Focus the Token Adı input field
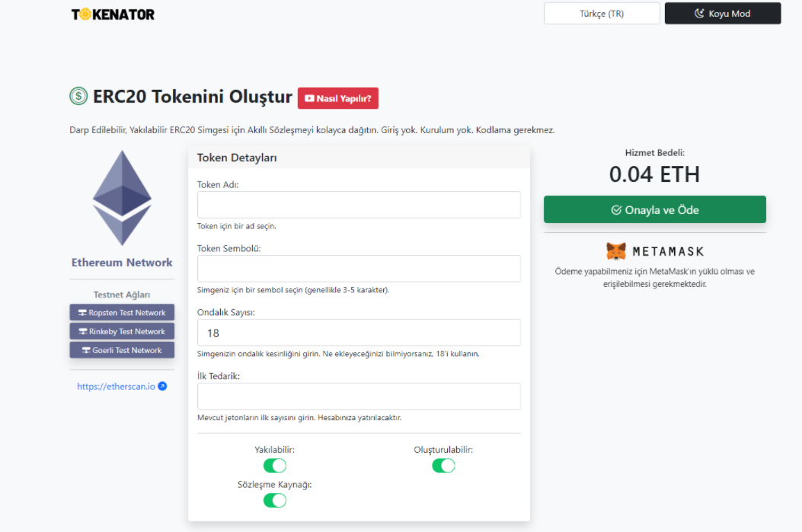 click(x=359, y=205)
